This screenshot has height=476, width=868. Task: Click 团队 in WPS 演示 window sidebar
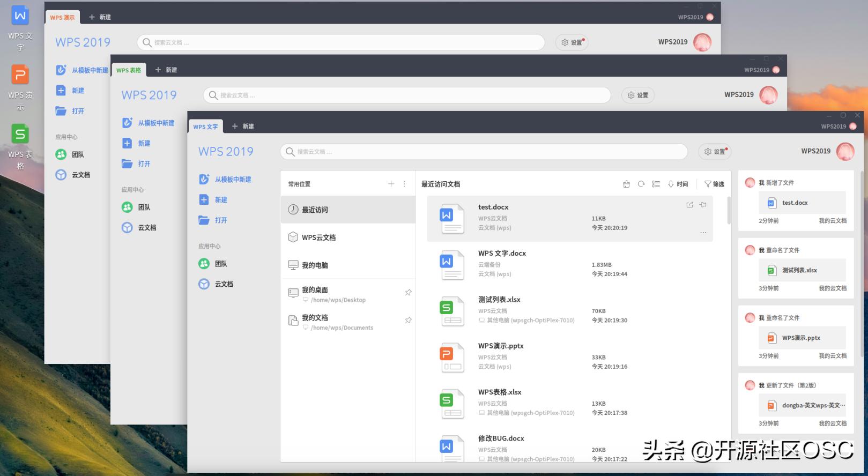click(70, 154)
